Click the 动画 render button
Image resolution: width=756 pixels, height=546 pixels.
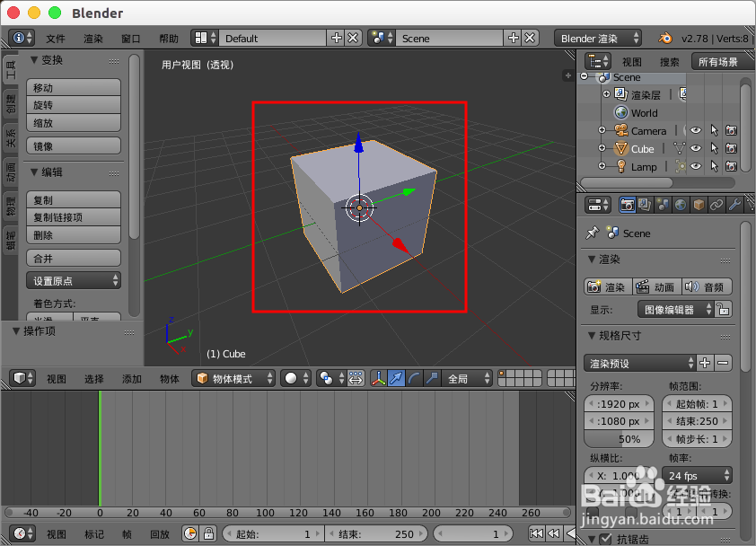[x=657, y=287]
